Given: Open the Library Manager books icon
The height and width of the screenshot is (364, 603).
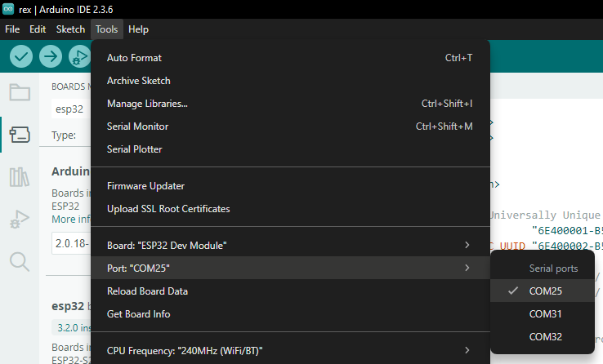Looking at the screenshot, I should [20, 177].
